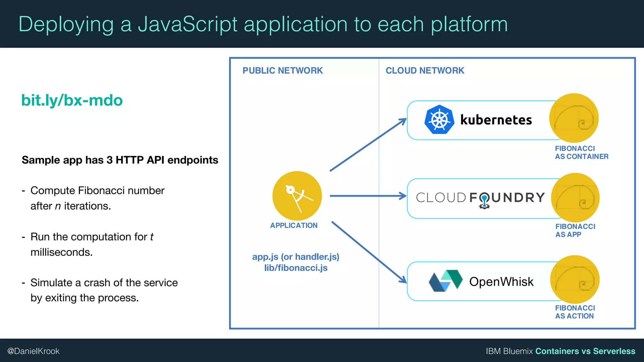Image resolution: width=644 pixels, height=362 pixels.
Task: Click Containers vs Serverless footer text
Action: [x=585, y=351]
